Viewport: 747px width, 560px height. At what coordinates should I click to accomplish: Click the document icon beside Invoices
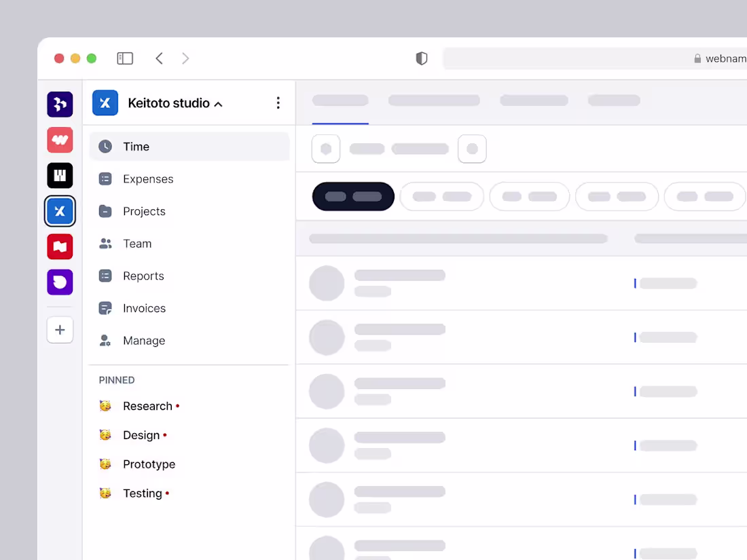tap(105, 309)
